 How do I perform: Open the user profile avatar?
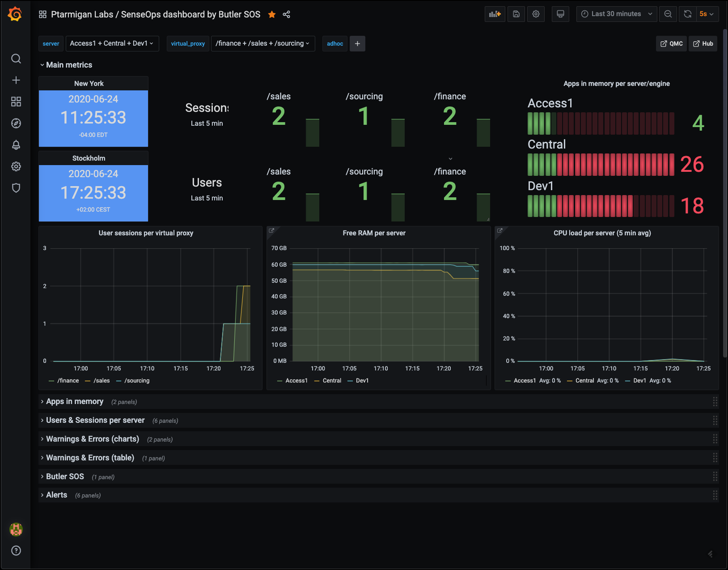pyautogui.click(x=16, y=529)
